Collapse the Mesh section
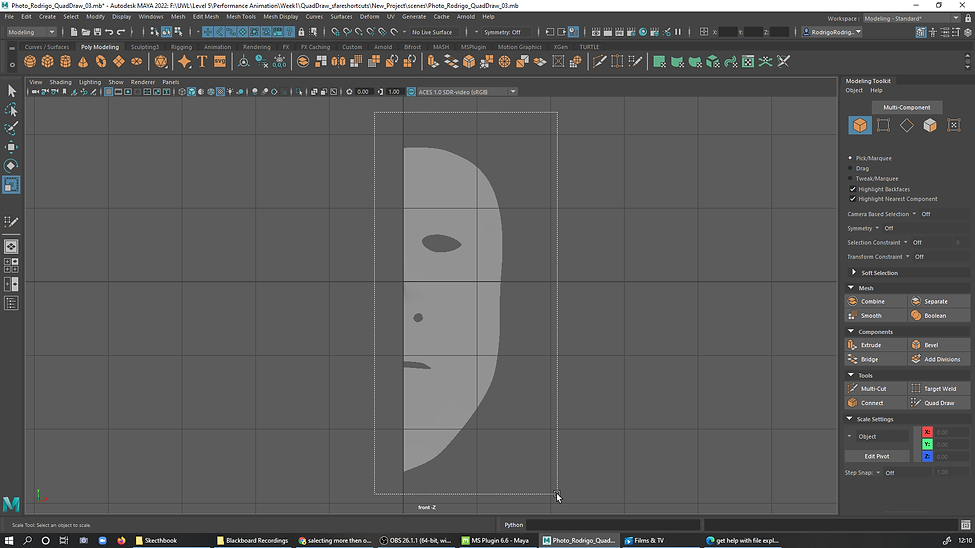 click(x=851, y=288)
